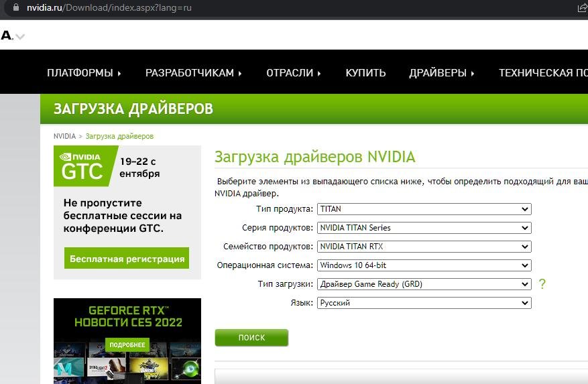Screen dimensions: 588x384
Task: Open the ТЕХНИЧЕСКАЯ ПОДДЕРЖКА menu item
Action: pyautogui.click(x=543, y=73)
